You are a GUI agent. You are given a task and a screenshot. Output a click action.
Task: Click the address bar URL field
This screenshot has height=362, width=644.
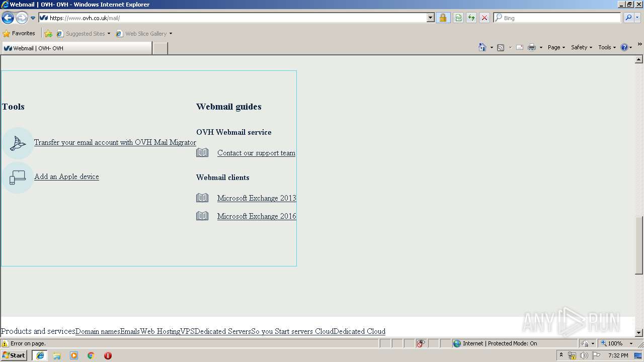click(x=232, y=18)
